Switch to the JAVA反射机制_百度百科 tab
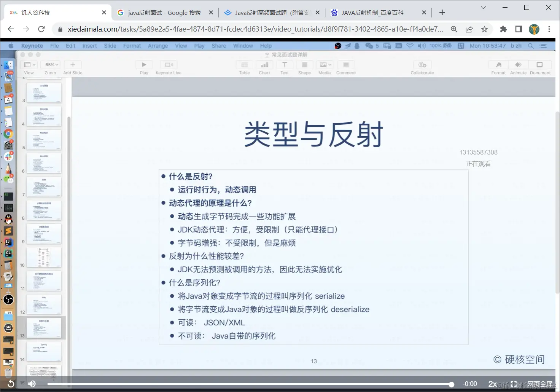Screen dimensions: 560x392 tap(378, 13)
